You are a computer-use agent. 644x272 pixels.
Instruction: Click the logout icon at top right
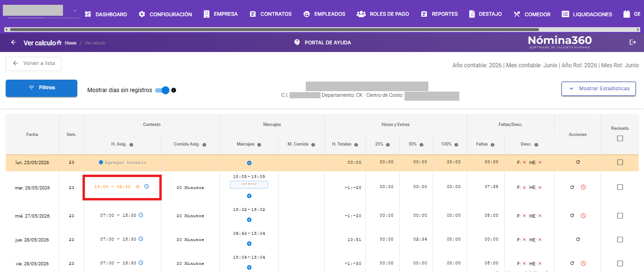coord(633,42)
